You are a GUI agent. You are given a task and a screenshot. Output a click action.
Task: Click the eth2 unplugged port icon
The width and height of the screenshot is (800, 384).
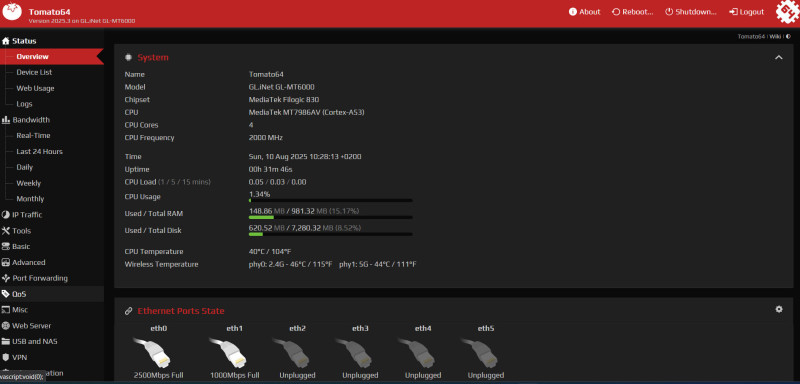pos(291,352)
